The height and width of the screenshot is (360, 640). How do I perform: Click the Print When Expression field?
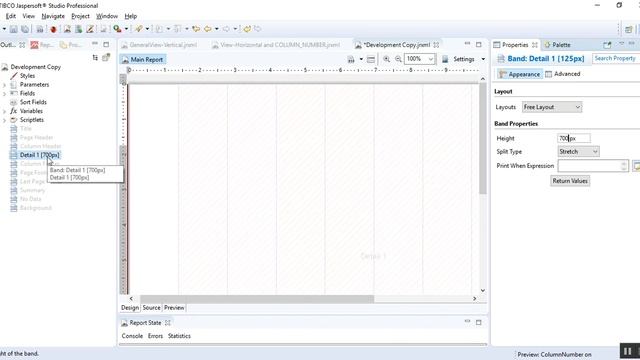click(592, 166)
